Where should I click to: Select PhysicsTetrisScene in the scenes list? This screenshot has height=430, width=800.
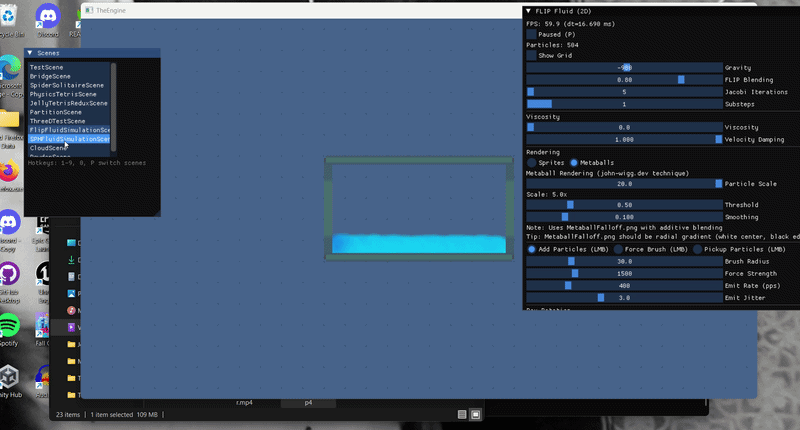coord(70,94)
